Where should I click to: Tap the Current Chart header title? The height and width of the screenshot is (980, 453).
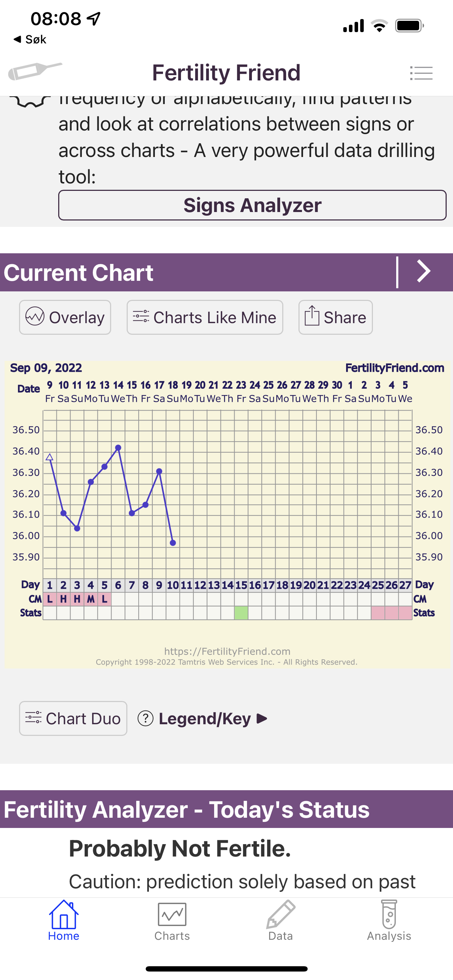point(78,273)
